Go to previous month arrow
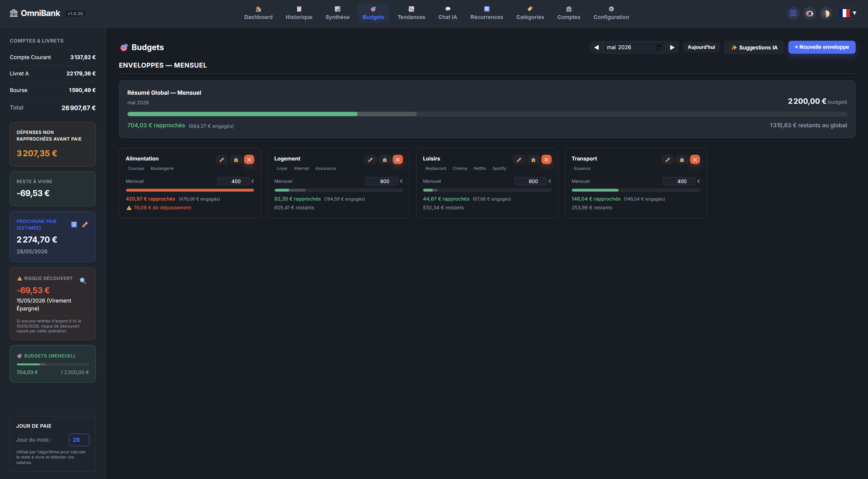 pos(596,47)
